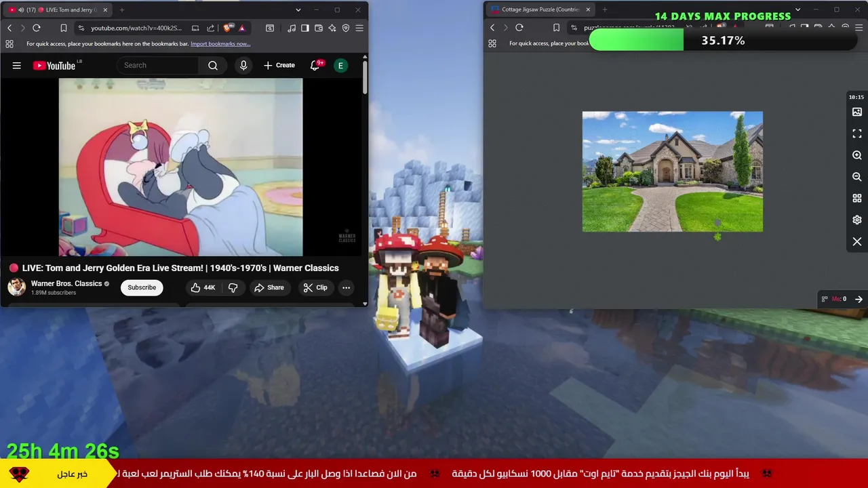Click the cottage puzzle image
This screenshot has width=868, height=488.
pyautogui.click(x=673, y=171)
